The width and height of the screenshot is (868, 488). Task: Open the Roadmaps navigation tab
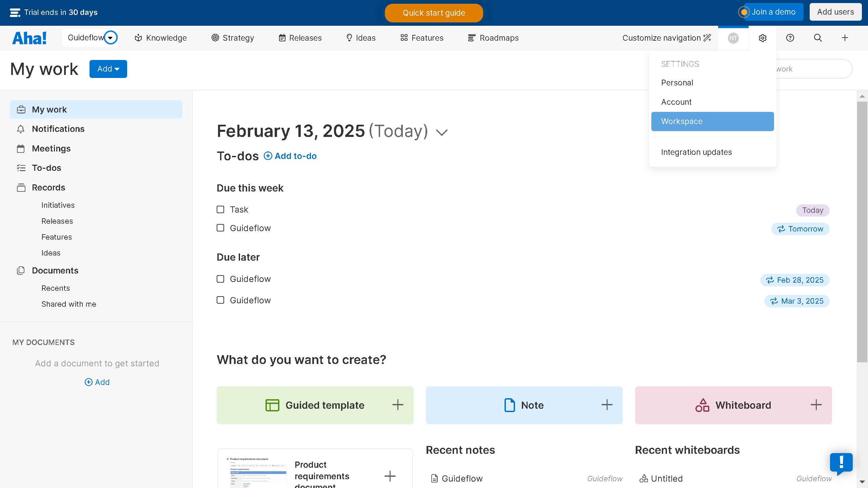coord(493,38)
